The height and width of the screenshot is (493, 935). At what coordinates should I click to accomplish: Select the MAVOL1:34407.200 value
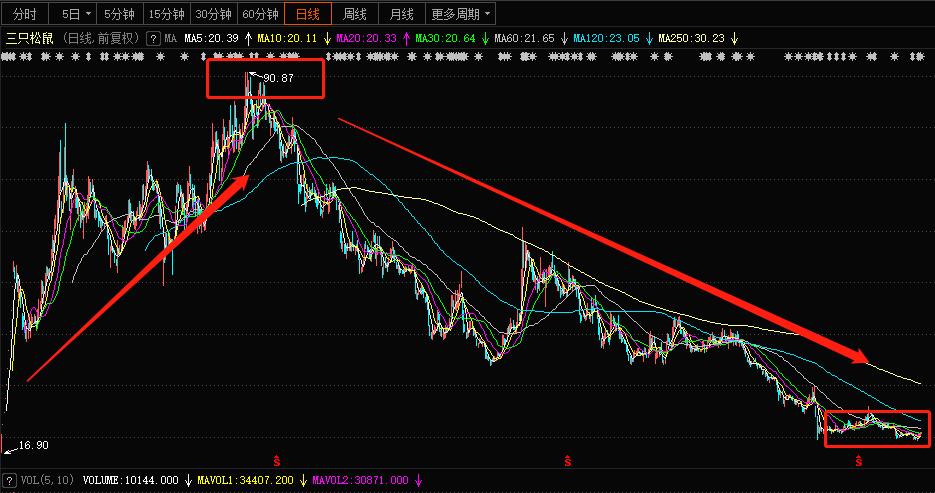[x=246, y=480]
